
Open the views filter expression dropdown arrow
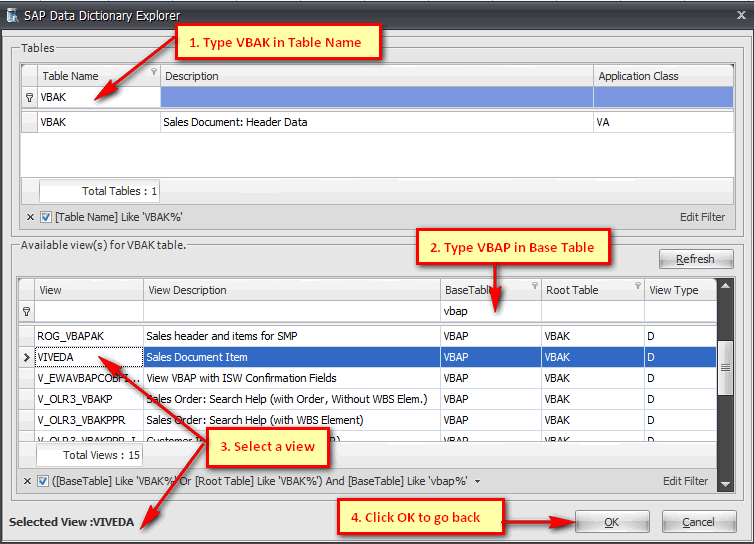click(x=477, y=482)
